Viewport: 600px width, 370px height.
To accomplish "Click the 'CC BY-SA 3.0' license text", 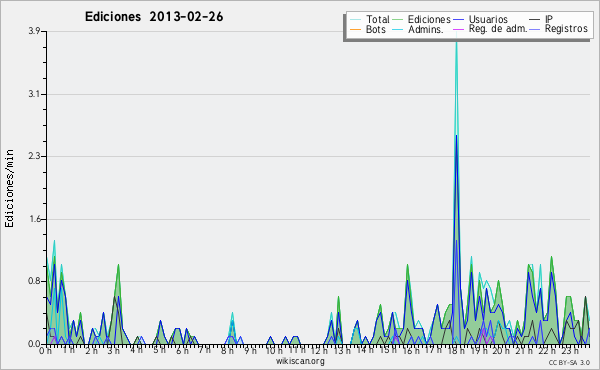I will coord(569,362).
